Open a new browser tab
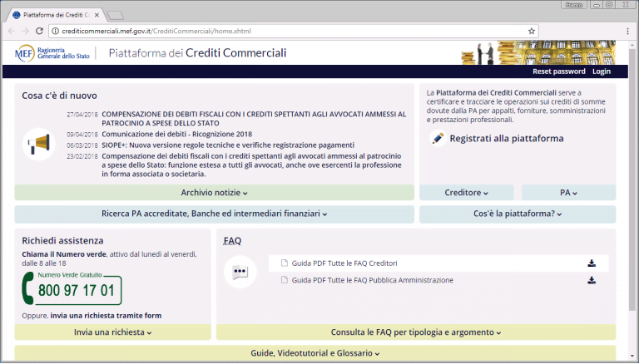Viewport: 639px width, 364px height. click(x=115, y=16)
